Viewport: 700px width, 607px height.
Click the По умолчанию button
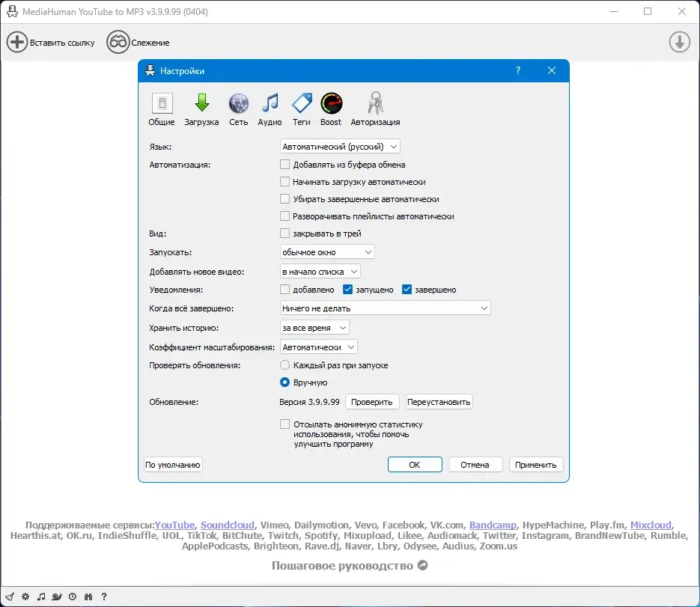pyautogui.click(x=173, y=465)
